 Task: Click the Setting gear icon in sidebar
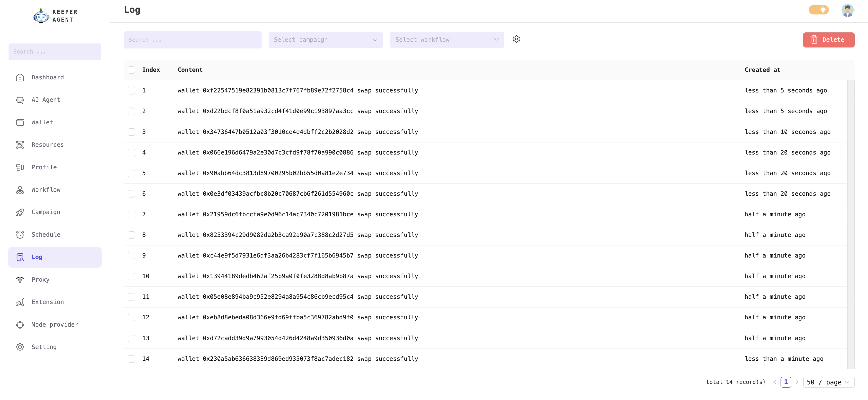click(20, 347)
